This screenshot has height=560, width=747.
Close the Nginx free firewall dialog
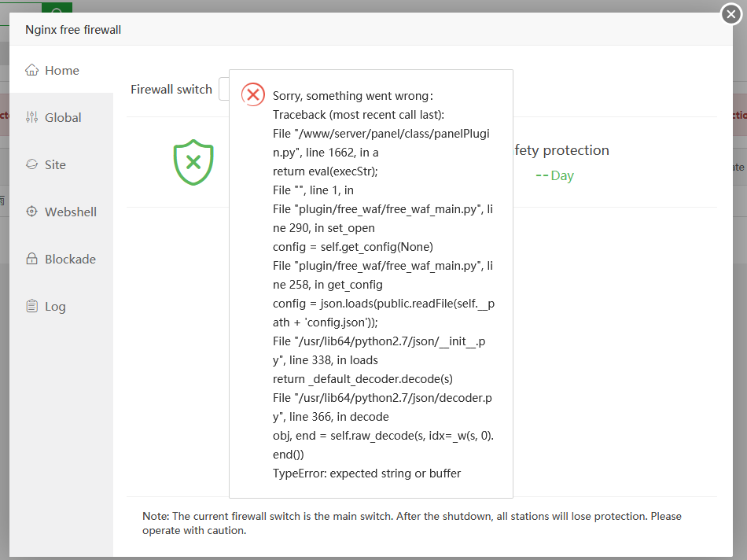click(x=732, y=14)
